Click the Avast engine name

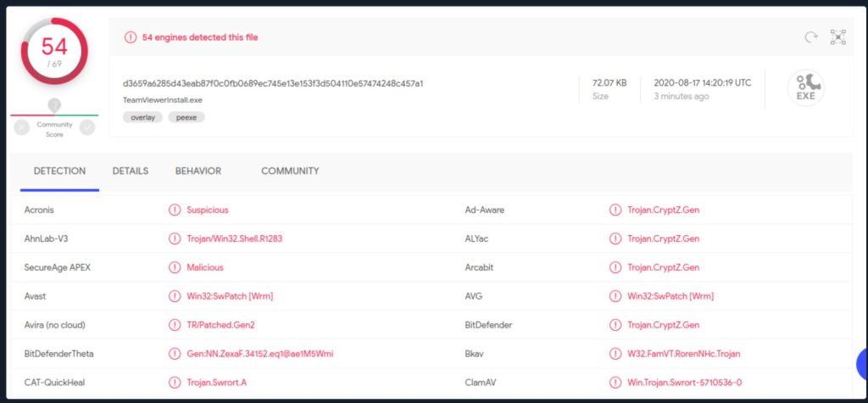click(x=36, y=296)
